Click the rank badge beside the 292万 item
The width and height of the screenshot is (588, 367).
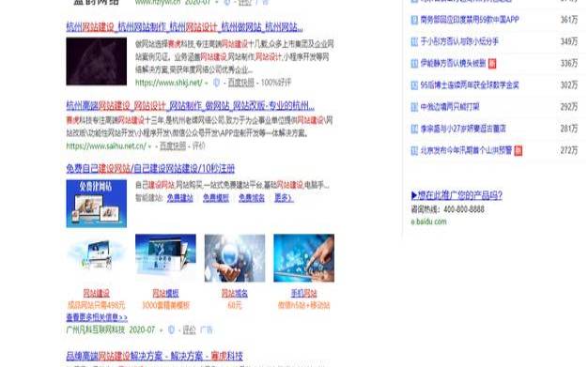[x=414, y=107]
